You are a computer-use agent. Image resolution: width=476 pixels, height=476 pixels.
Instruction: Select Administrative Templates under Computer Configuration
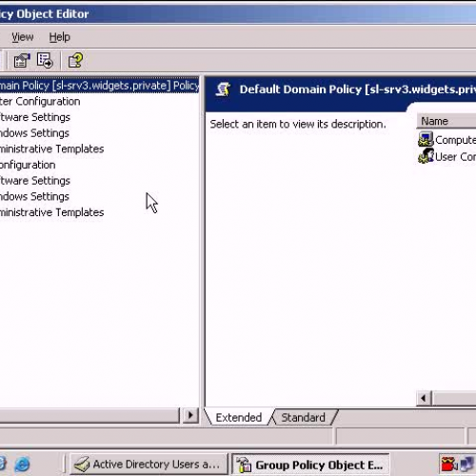(52, 149)
